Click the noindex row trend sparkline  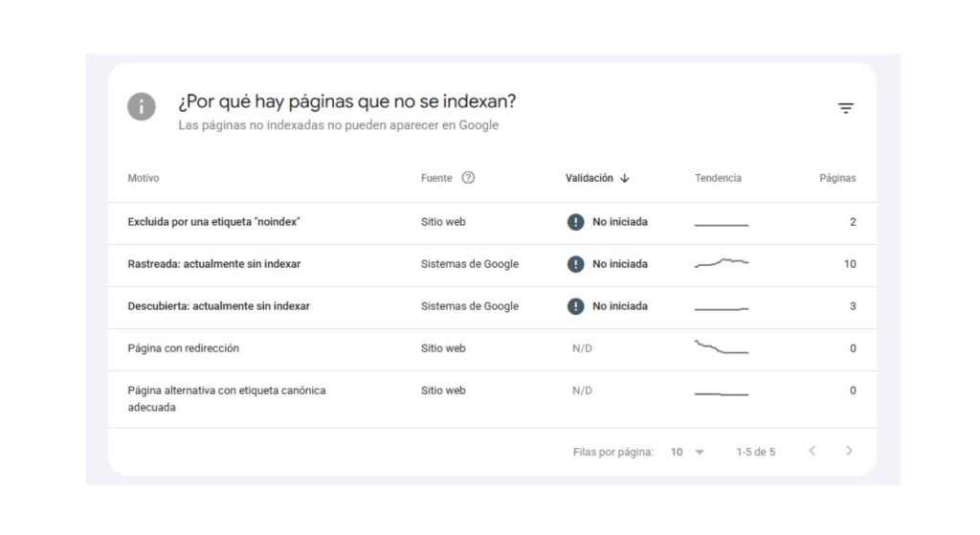(722, 224)
